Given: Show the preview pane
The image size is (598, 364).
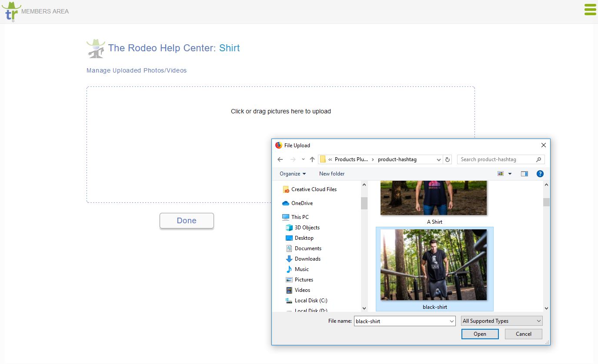Looking at the screenshot, I should point(525,174).
